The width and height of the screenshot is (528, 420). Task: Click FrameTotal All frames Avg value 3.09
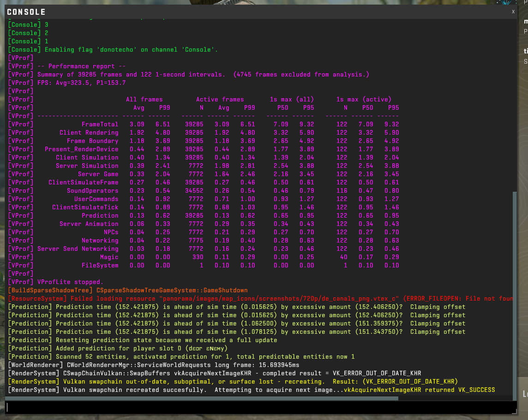pos(137,124)
